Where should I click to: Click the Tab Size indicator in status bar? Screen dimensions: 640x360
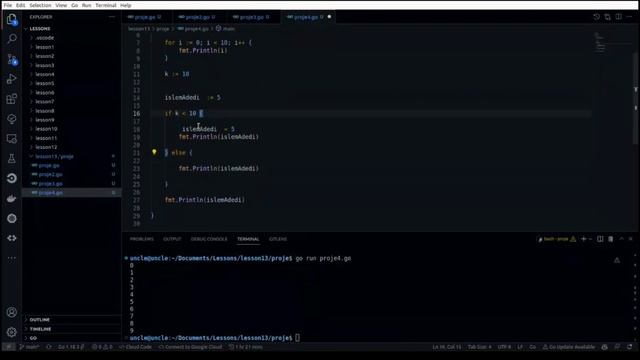click(x=479, y=347)
